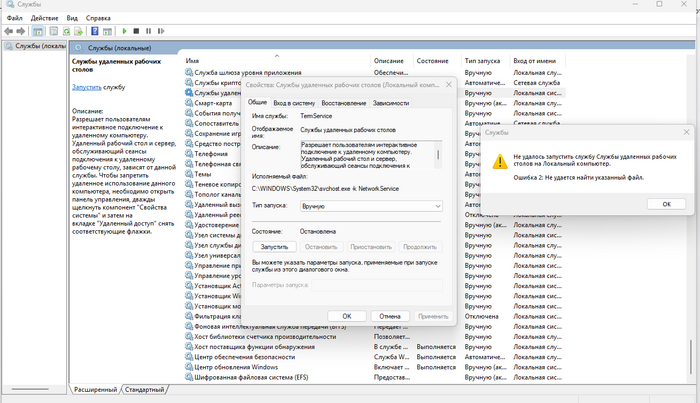Toggle the action pane toolbar icon

pyautogui.click(x=107, y=31)
